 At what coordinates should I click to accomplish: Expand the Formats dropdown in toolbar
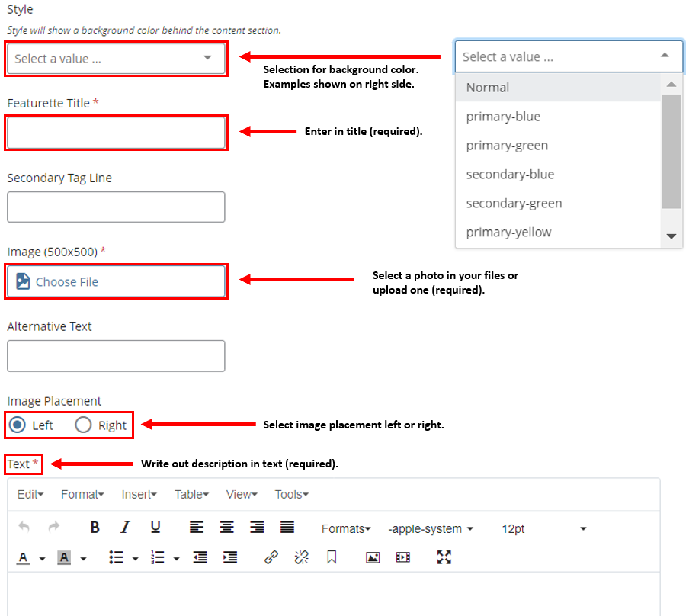click(346, 528)
